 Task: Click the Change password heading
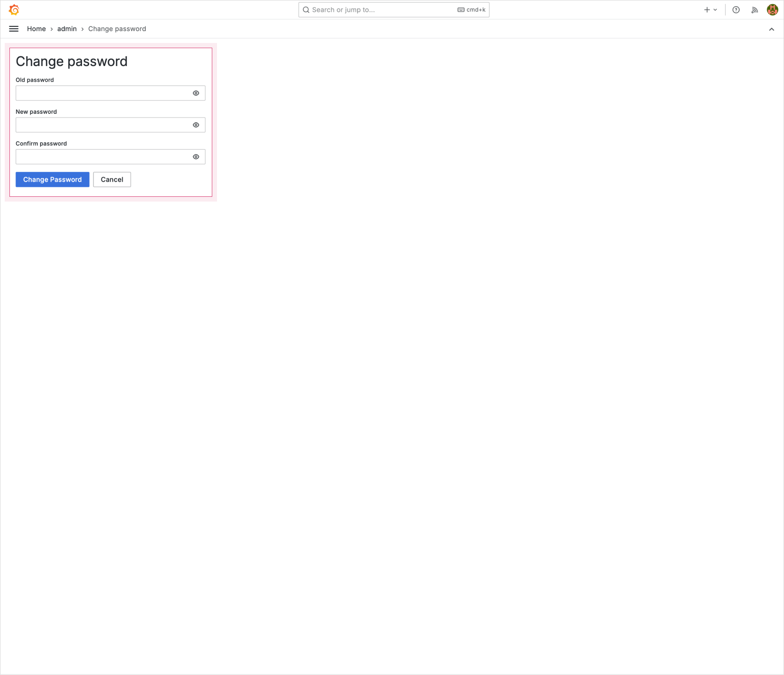(72, 61)
